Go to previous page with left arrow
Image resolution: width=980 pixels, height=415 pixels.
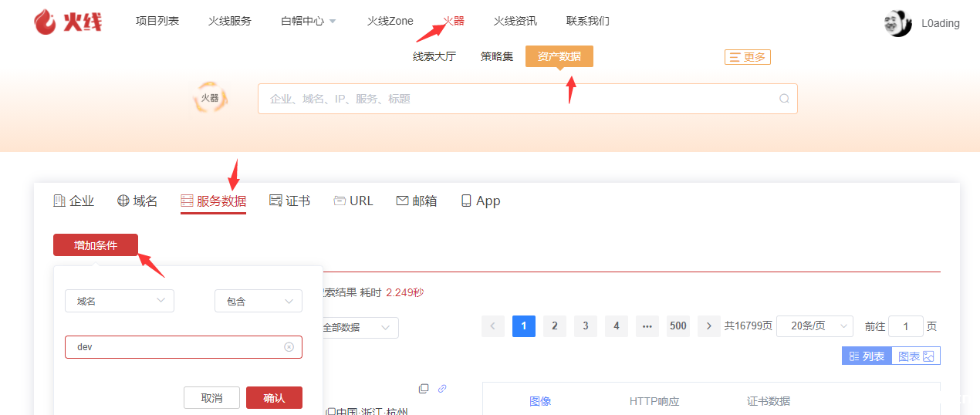pyautogui.click(x=492, y=326)
